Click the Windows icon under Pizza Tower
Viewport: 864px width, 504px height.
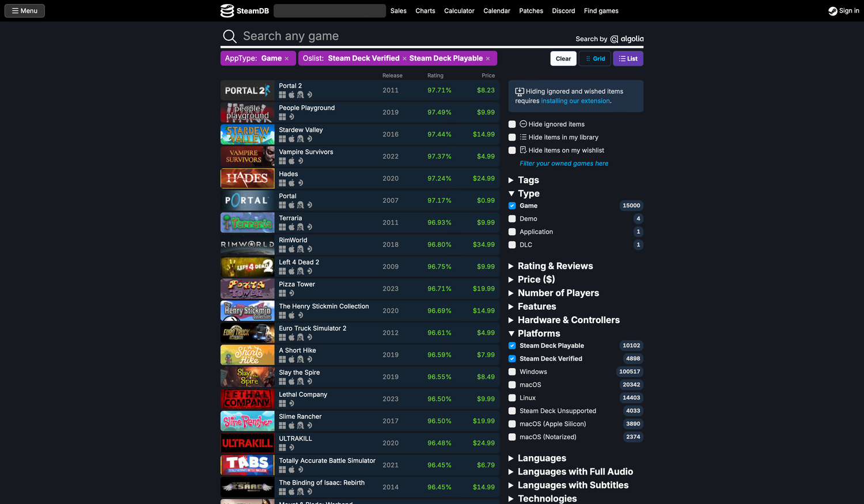pos(282,293)
